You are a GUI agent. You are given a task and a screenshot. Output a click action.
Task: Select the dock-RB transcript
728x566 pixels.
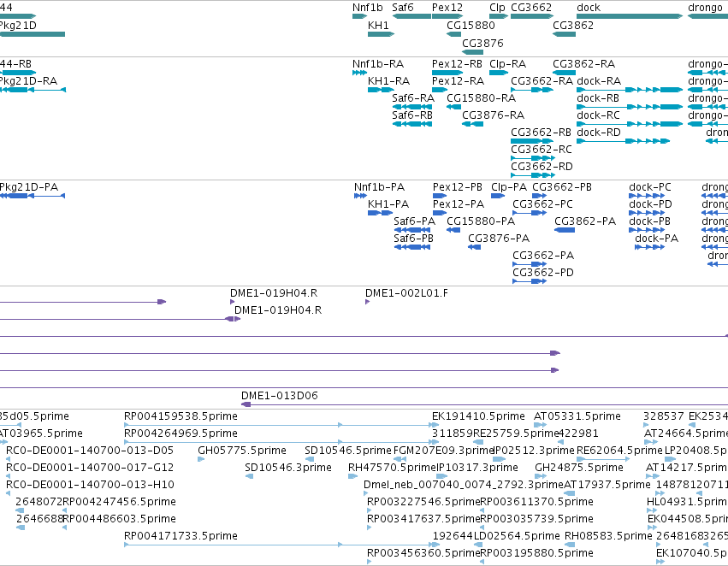pyautogui.click(x=630, y=107)
